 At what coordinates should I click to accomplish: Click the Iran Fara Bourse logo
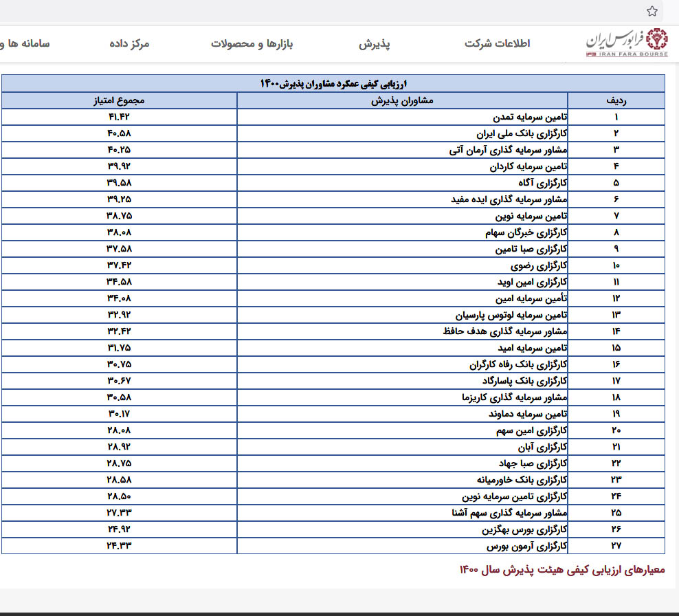click(625, 44)
